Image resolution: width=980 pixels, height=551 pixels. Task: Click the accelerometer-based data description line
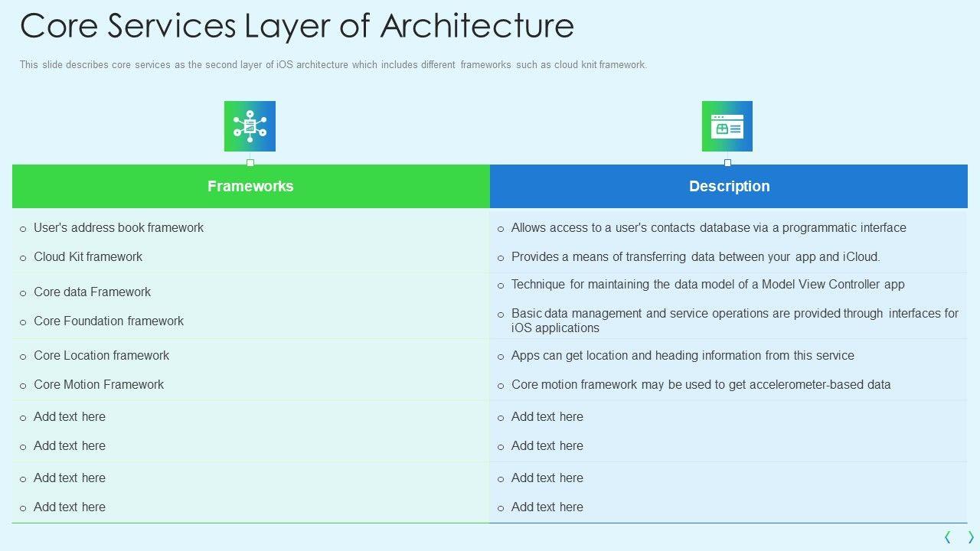tap(701, 385)
